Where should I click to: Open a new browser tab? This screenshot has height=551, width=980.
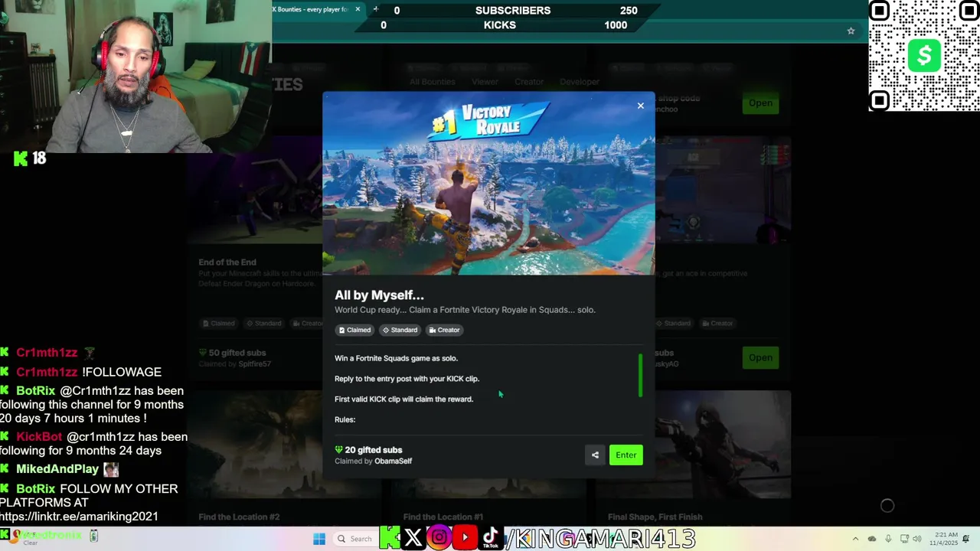coord(375,9)
